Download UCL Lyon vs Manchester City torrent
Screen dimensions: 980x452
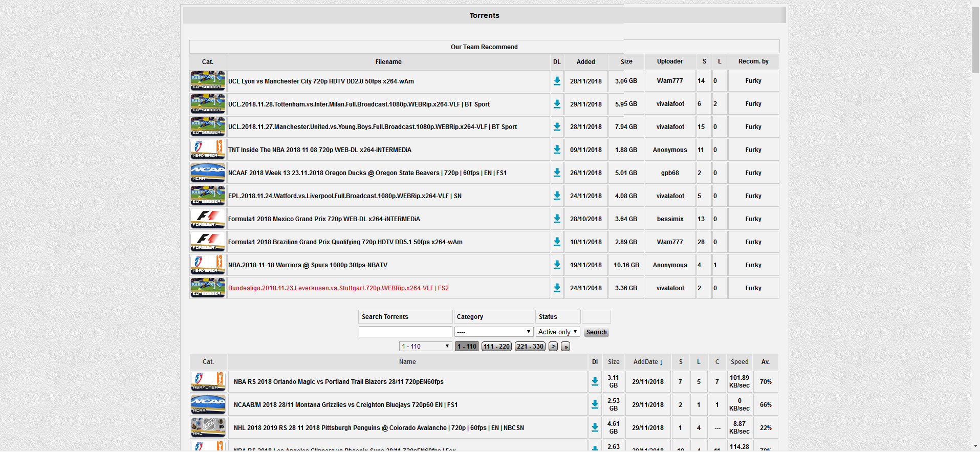557,81
